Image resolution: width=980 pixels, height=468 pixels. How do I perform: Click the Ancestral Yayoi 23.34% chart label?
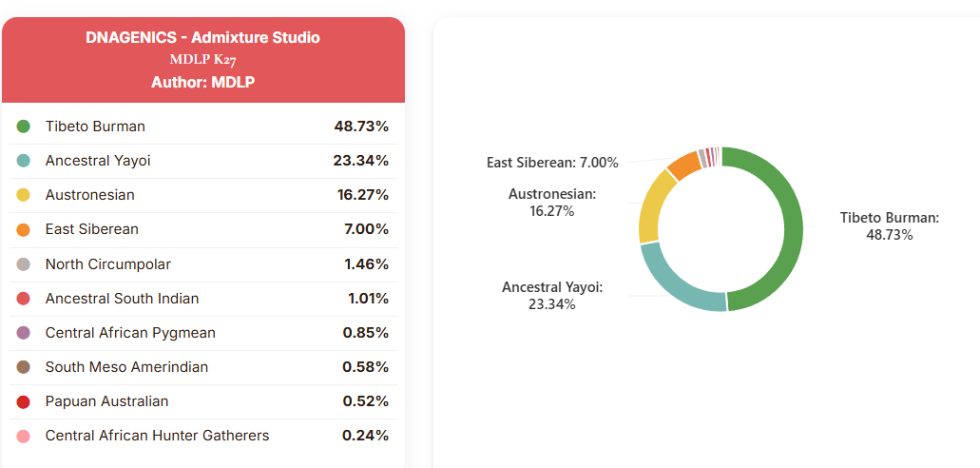coord(552,296)
